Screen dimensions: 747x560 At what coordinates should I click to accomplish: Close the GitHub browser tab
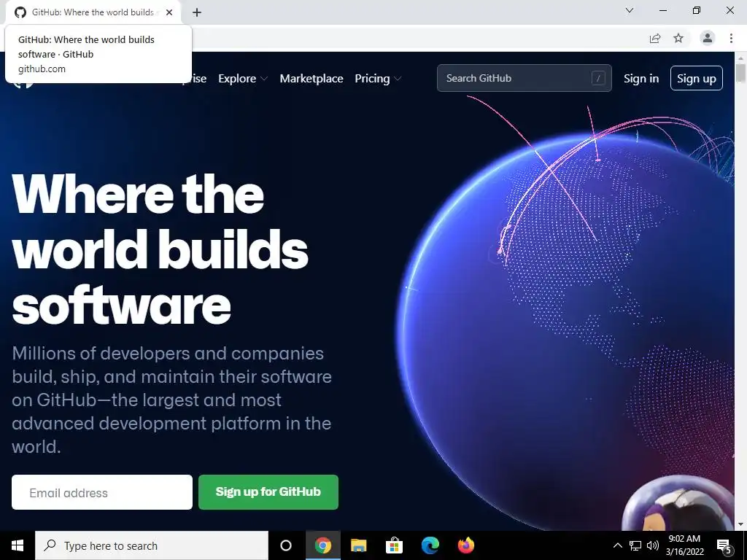[x=169, y=12]
